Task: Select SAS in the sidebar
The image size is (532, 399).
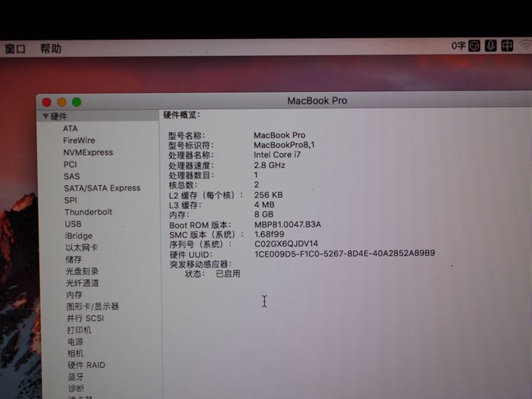Action: click(x=72, y=176)
